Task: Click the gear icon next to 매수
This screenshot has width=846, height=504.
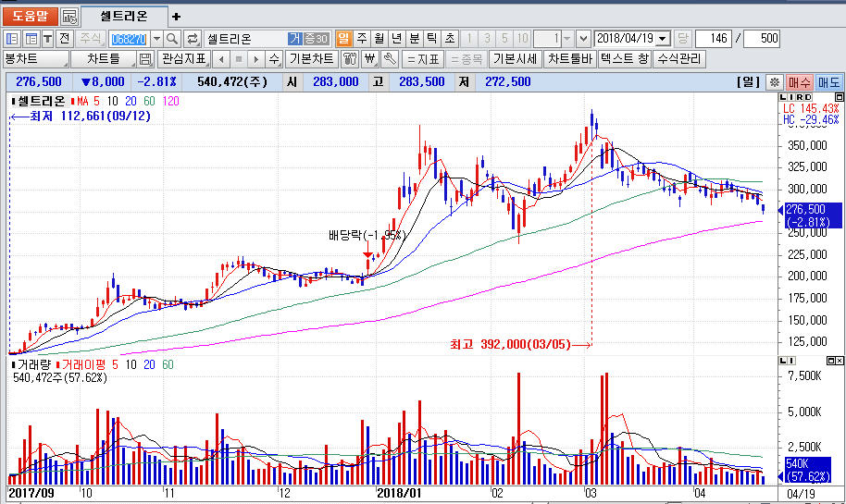Action: tap(774, 82)
